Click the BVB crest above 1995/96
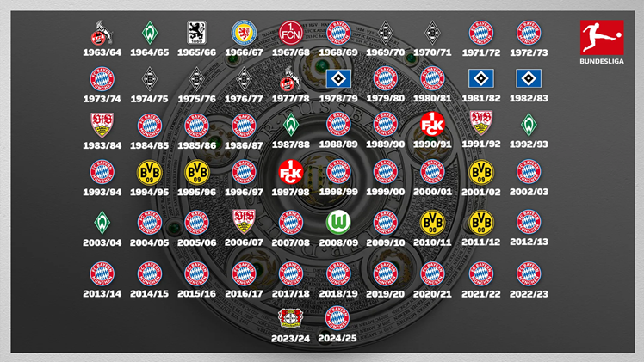644x362 pixels. point(197,173)
